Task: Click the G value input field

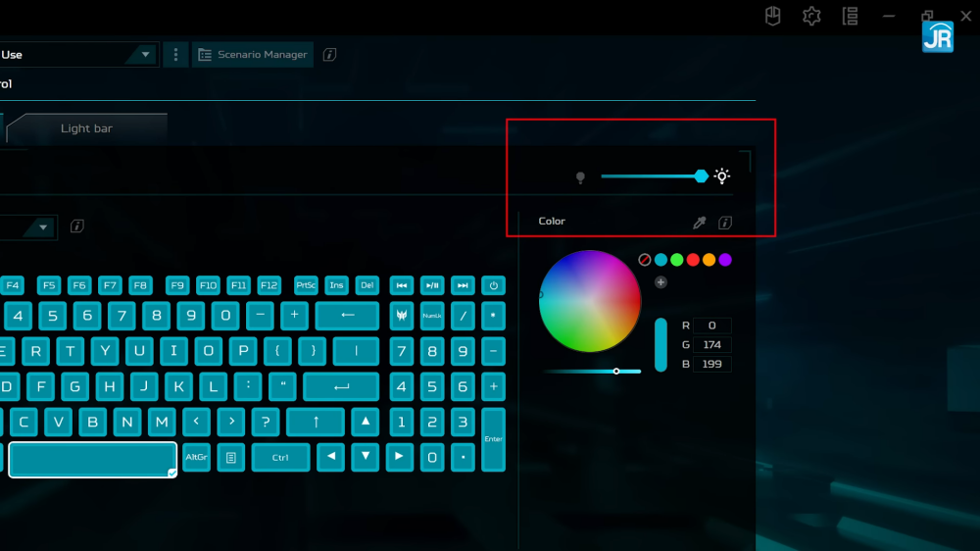Action: coord(712,345)
